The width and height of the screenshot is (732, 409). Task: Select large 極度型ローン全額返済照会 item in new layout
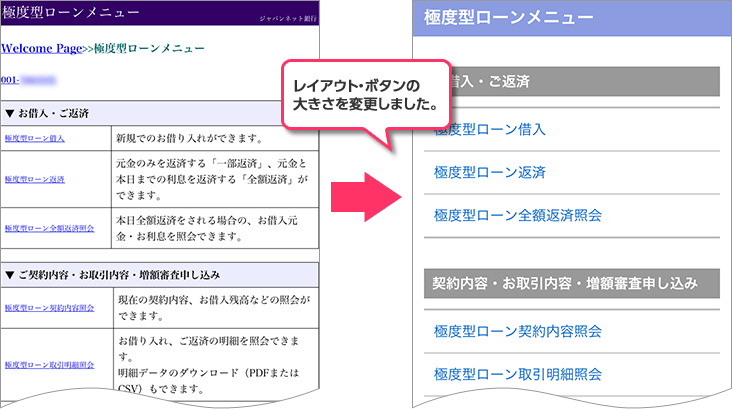518,215
